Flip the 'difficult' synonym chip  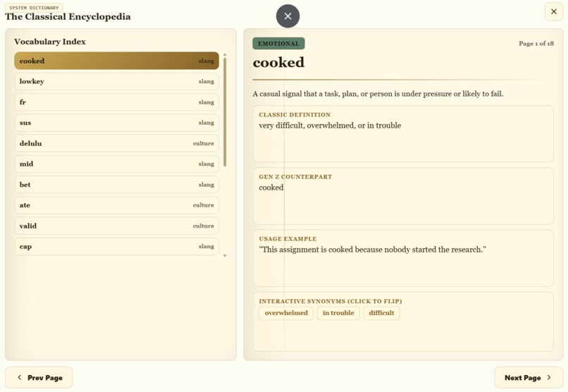click(x=381, y=313)
